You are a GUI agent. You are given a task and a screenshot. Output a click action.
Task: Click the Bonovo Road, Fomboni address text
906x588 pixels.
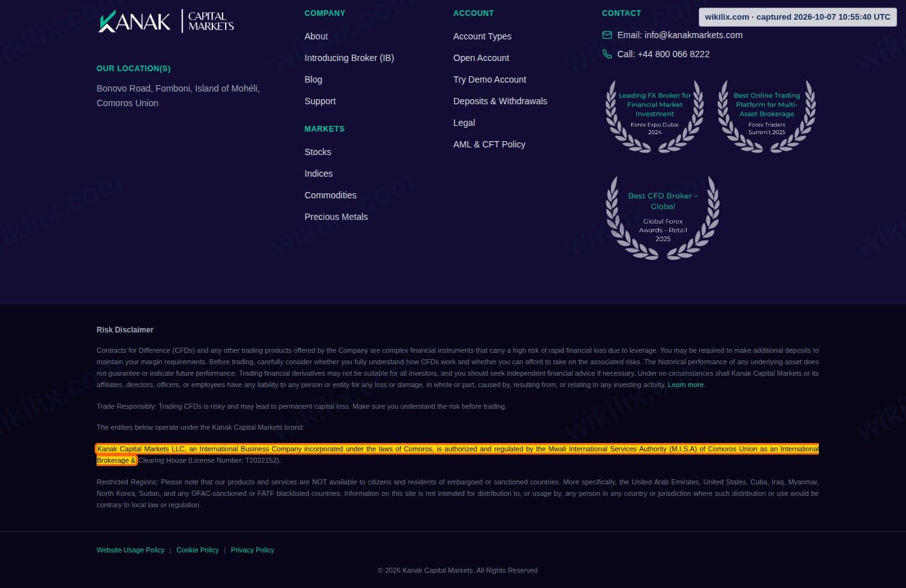178,95
